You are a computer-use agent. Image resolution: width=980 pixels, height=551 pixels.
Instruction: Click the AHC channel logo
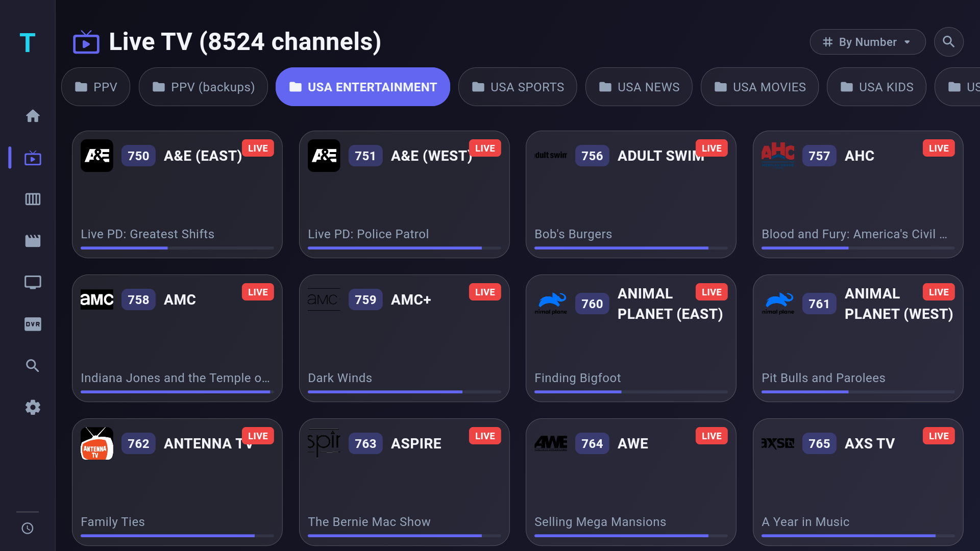[x=778, y=156]
